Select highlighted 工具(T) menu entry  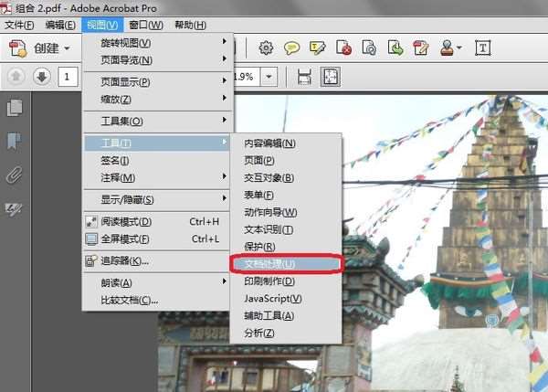pos(156,143)
